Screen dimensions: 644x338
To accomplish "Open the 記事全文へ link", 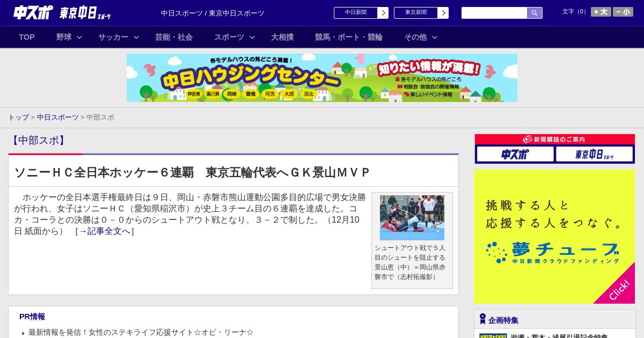I will coord(105,231).
